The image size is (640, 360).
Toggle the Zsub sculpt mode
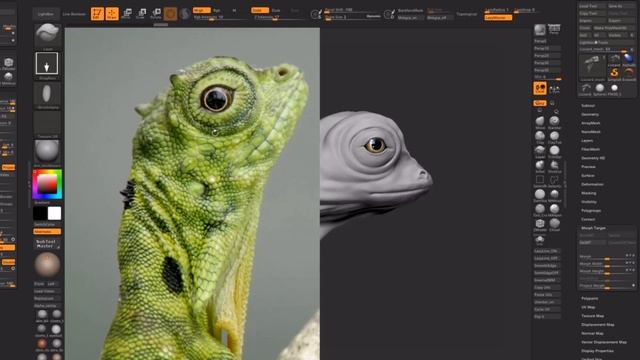tap(276, 10)
